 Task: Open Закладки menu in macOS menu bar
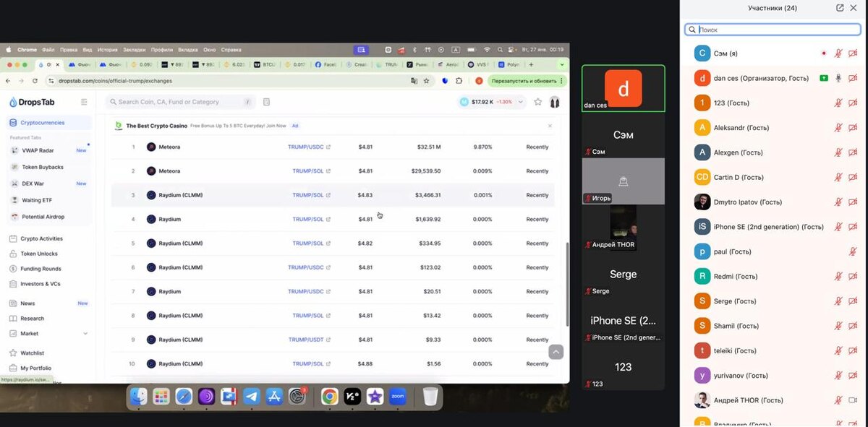tap(134, 50)
